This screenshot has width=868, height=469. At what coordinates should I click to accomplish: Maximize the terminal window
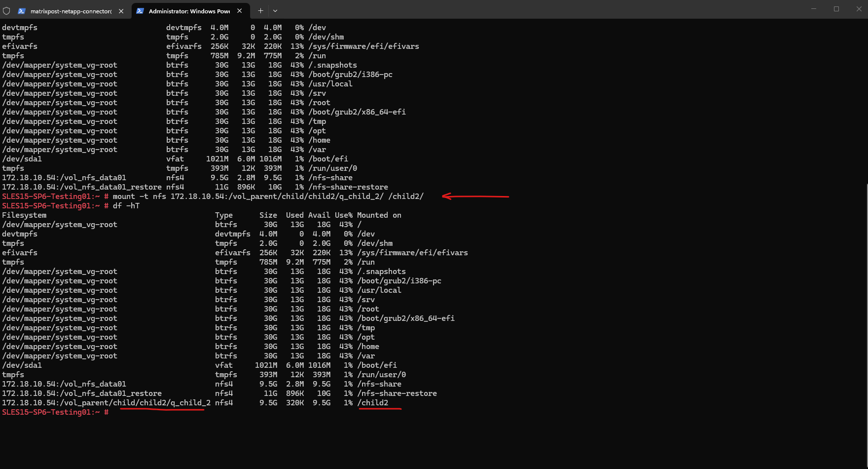point(836,9)
